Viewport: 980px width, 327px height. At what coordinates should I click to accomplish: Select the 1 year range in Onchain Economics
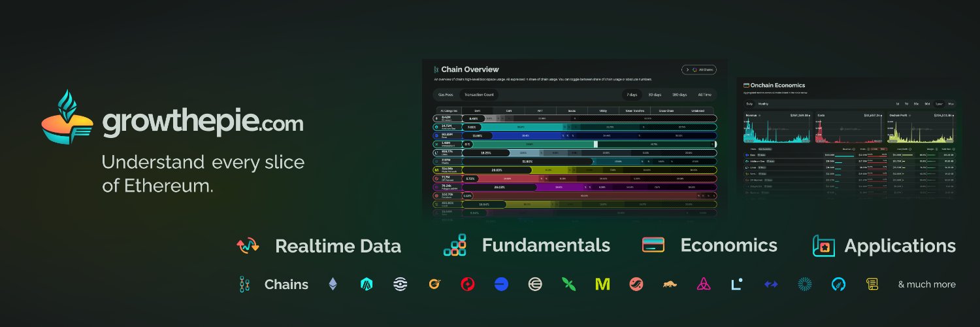939,104
